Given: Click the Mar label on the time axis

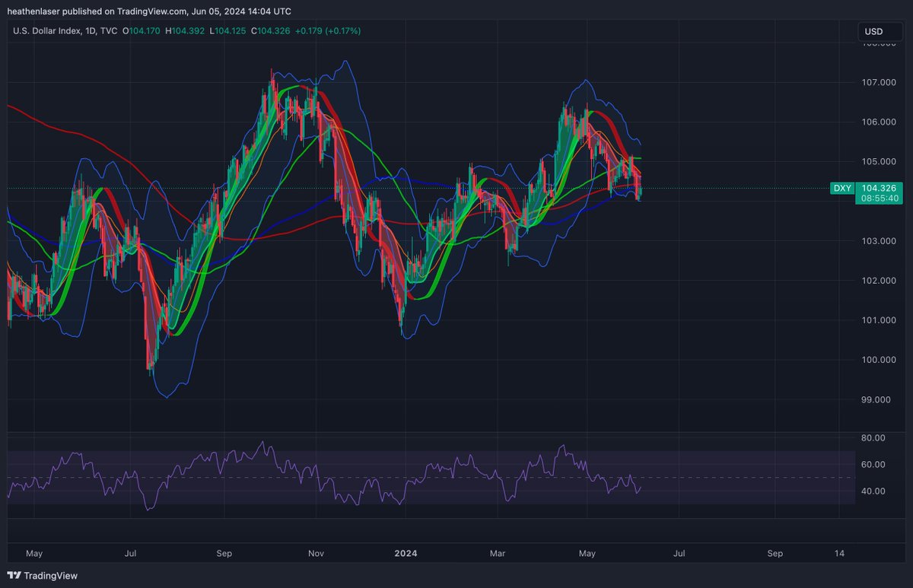Looking at the screenshot, I should (498, 553).
